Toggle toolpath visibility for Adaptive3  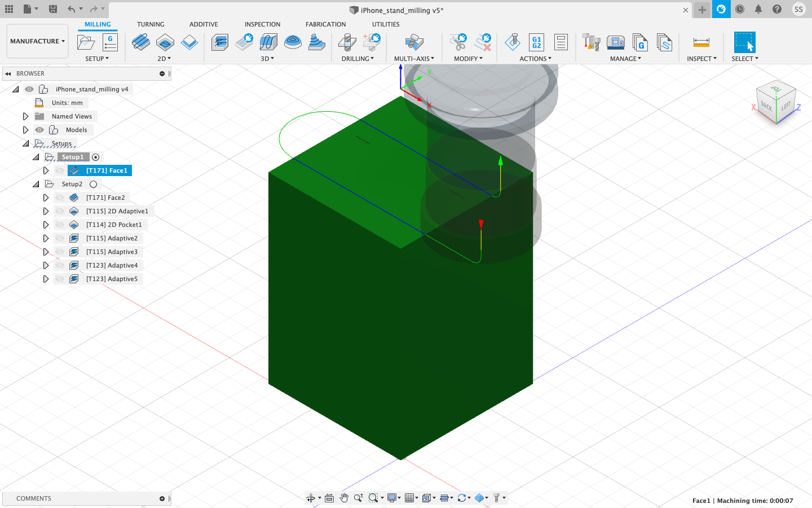pyautogui.click(x=60, y=252)
